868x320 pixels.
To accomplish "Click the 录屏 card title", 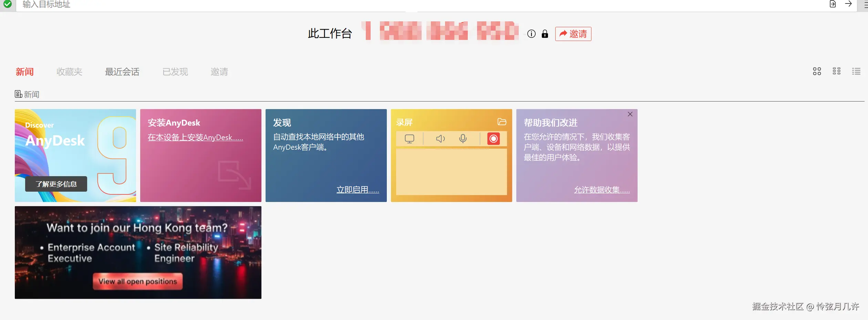I will point(404,122).
